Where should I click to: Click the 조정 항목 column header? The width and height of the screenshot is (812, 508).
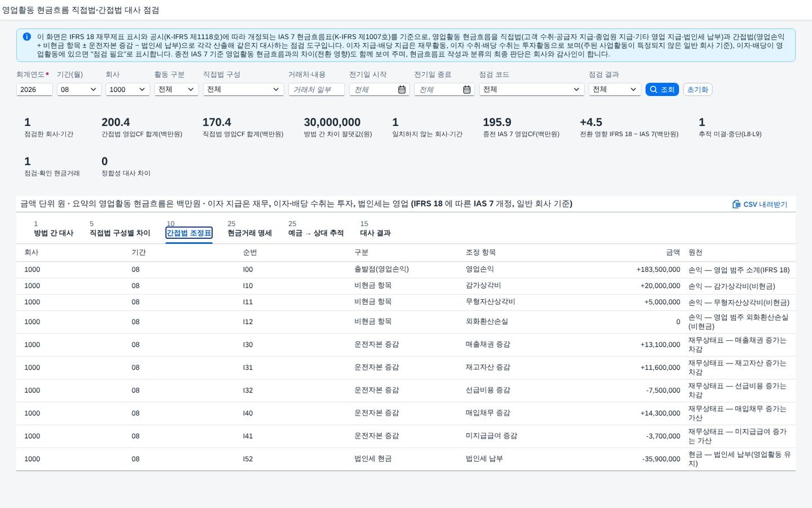(480, 252)
